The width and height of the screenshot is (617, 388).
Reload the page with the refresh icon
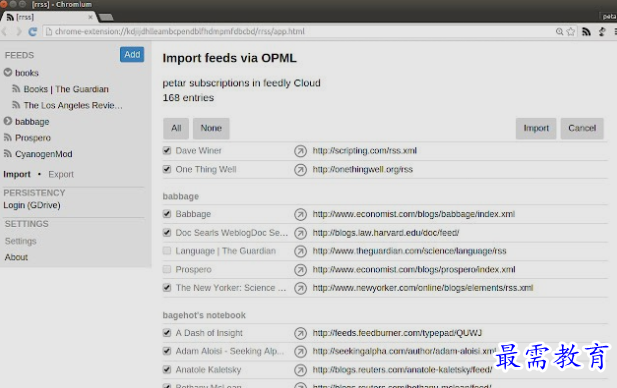pos(33,31)
